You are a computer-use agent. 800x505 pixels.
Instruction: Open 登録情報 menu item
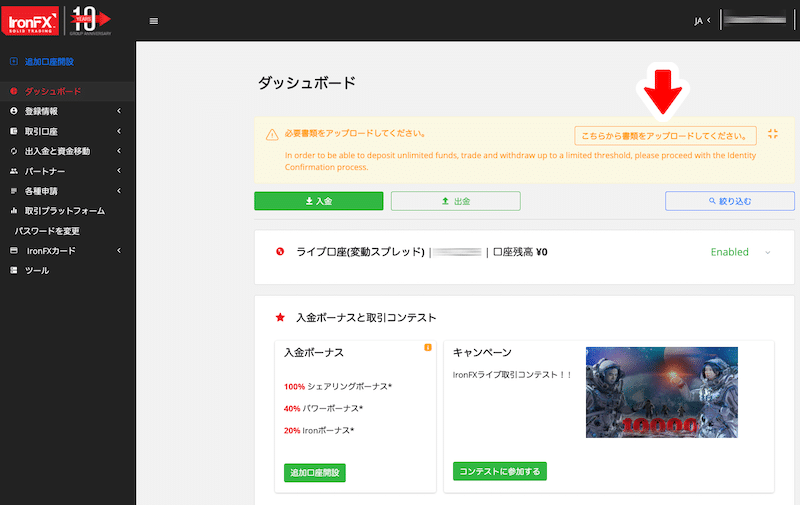[41, 111]
